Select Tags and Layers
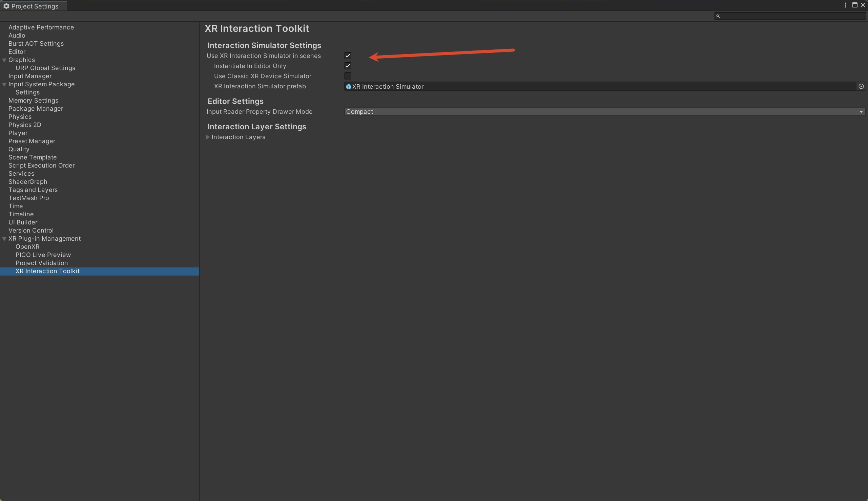 pyautogui.click(x=33, y=190)
